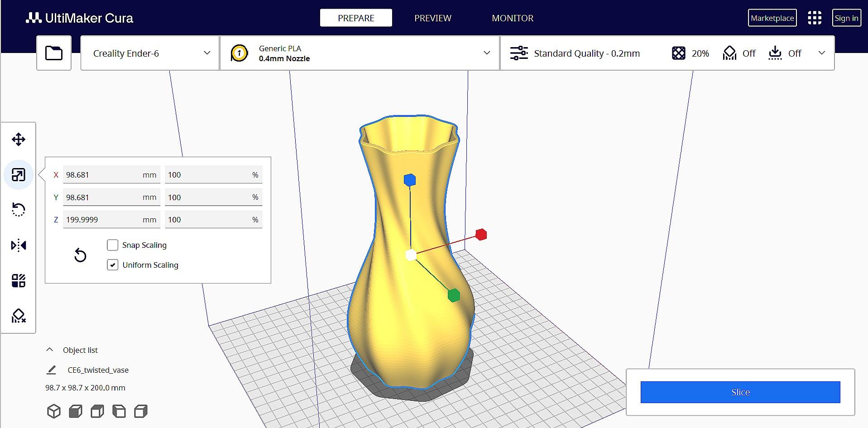Click the Slice button
Screen dimensions: 868x428
(x=740, y=392)
